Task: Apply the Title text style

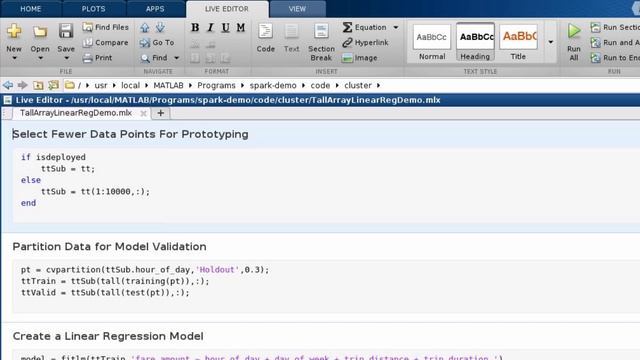Action: (518, 42)
